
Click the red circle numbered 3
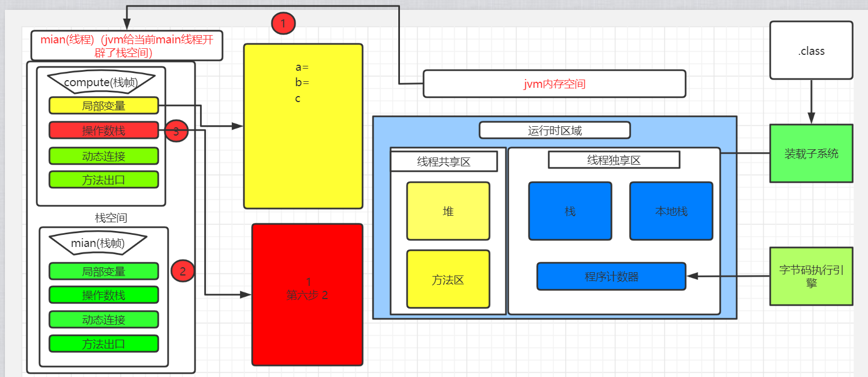(x=176, y=131)
